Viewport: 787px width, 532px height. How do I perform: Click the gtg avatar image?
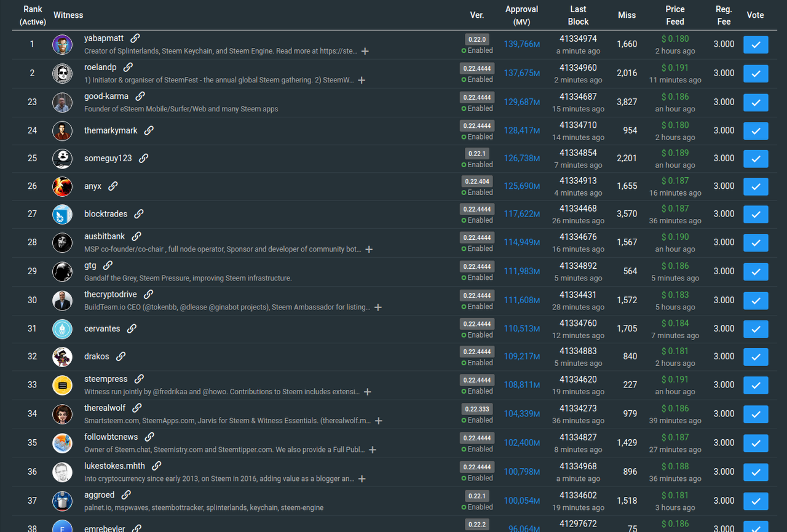(62, 271)
